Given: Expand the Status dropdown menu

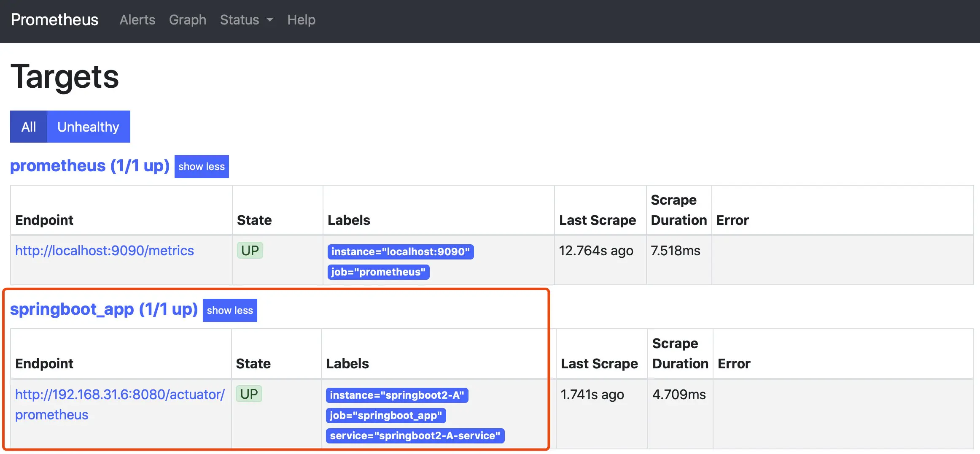Looking at the screenshot, I should [x=246, y=20].
